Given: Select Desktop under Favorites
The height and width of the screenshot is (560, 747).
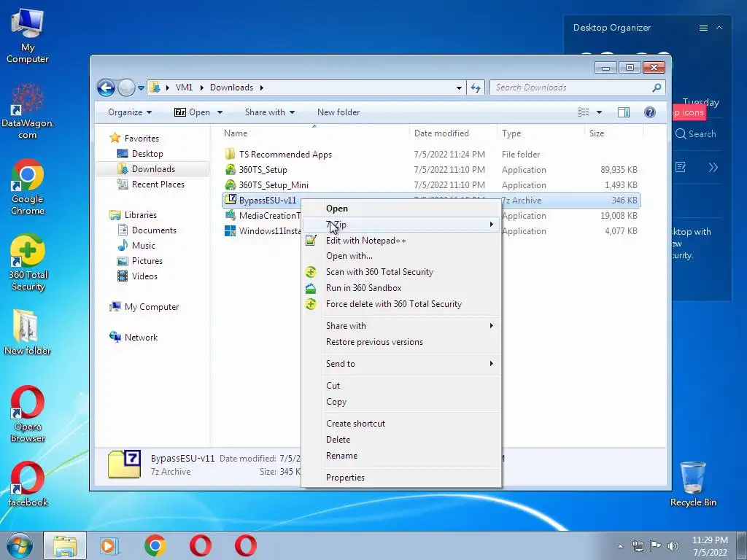Looking at the screenshot, I should (x=147, y=154).
